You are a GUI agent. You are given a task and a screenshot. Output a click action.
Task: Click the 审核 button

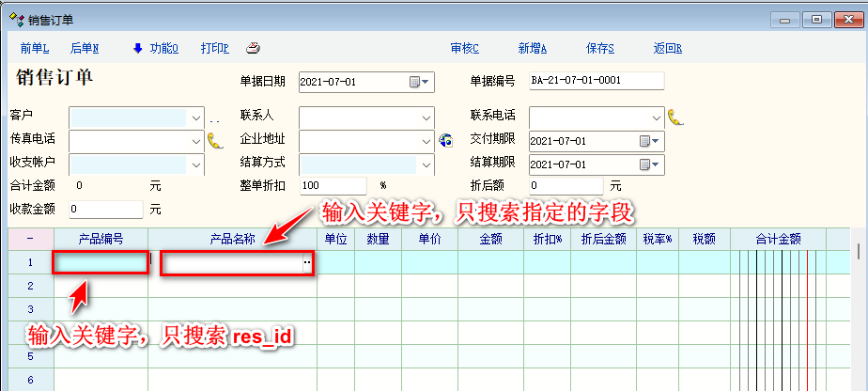[464, 49]
